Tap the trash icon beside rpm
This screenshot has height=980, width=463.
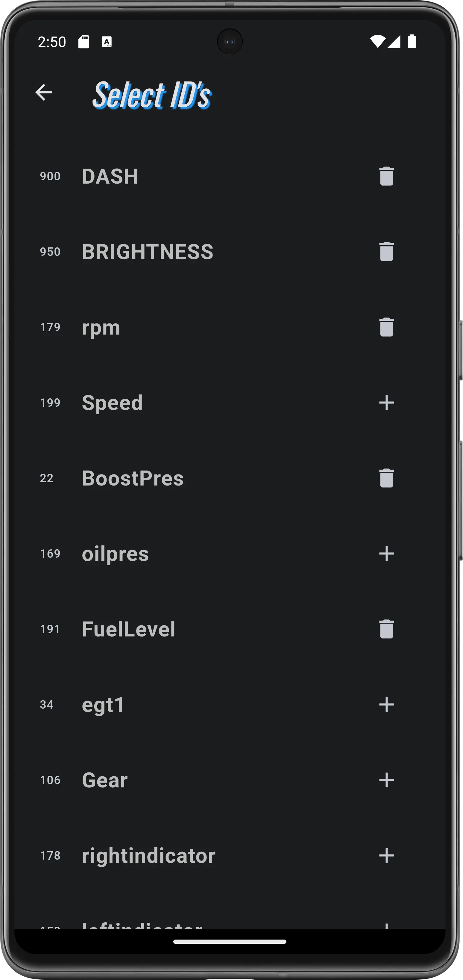386,327
